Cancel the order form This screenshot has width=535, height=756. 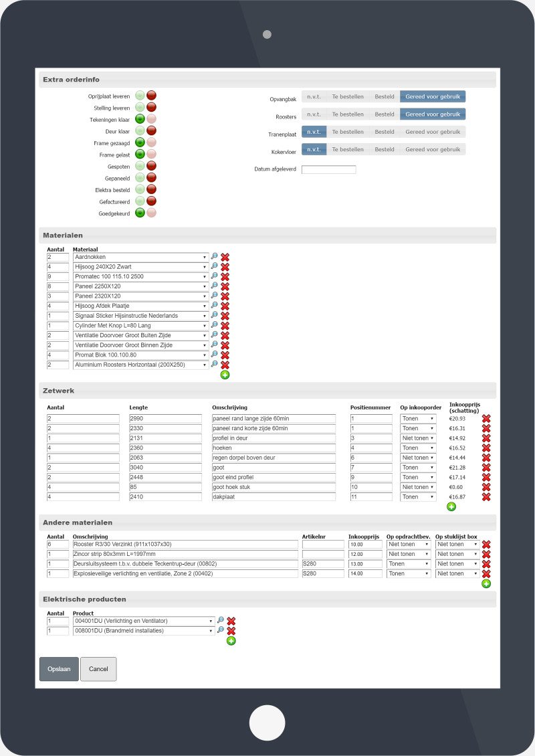[x=98, y=669]
